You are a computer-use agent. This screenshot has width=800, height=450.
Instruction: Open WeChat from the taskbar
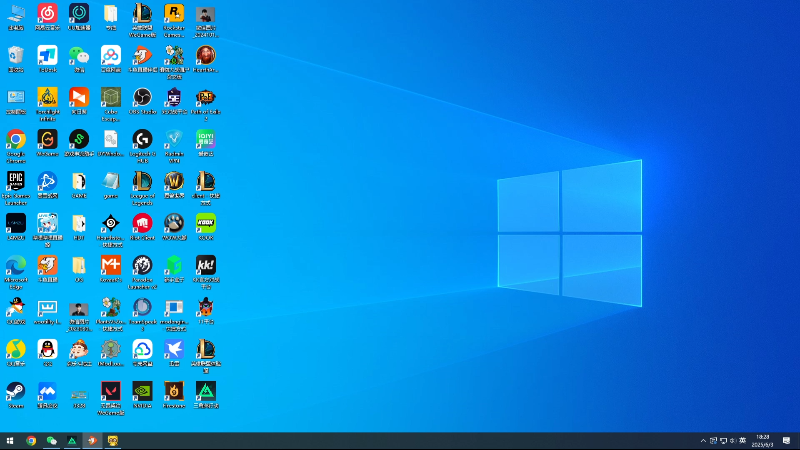(x=52, y=441)
